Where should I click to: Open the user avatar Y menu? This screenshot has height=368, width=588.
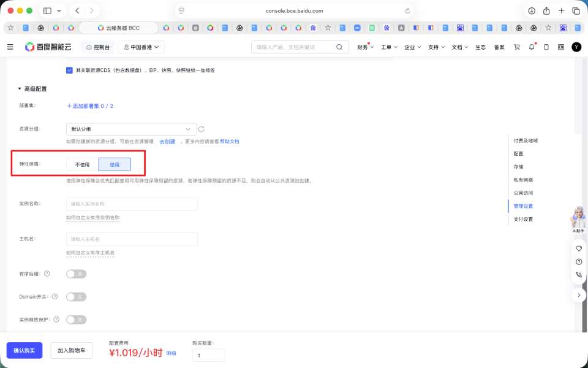tap(576, 47)
